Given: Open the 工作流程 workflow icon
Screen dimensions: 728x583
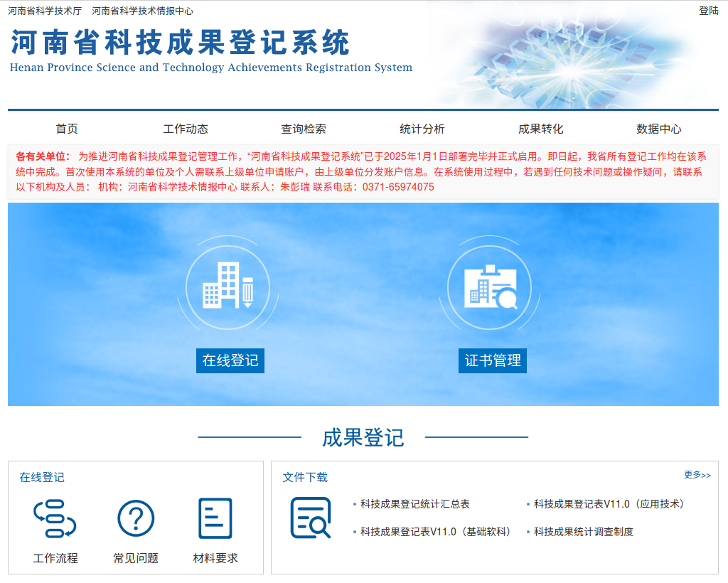Looking at the screenshot, I should point(55,519).
